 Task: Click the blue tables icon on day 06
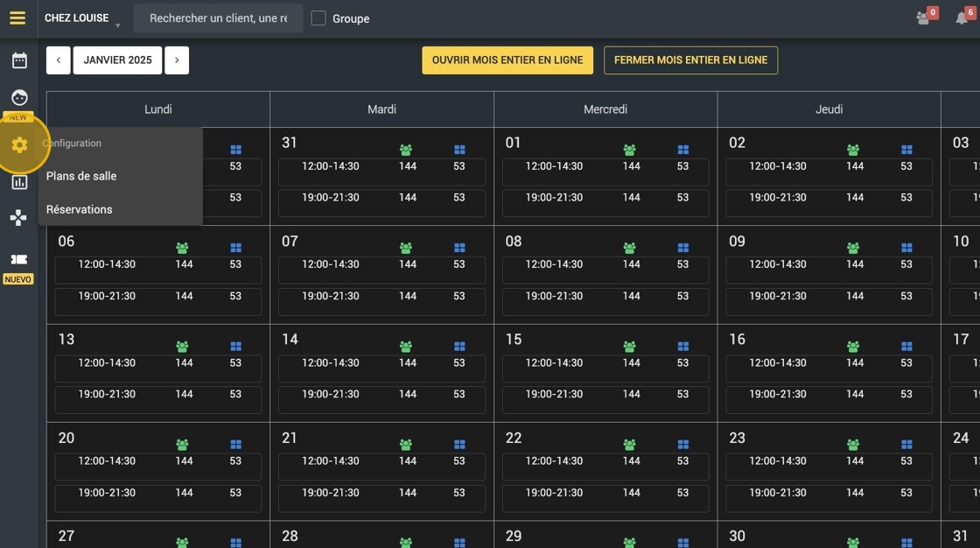(x=235, y=248)
